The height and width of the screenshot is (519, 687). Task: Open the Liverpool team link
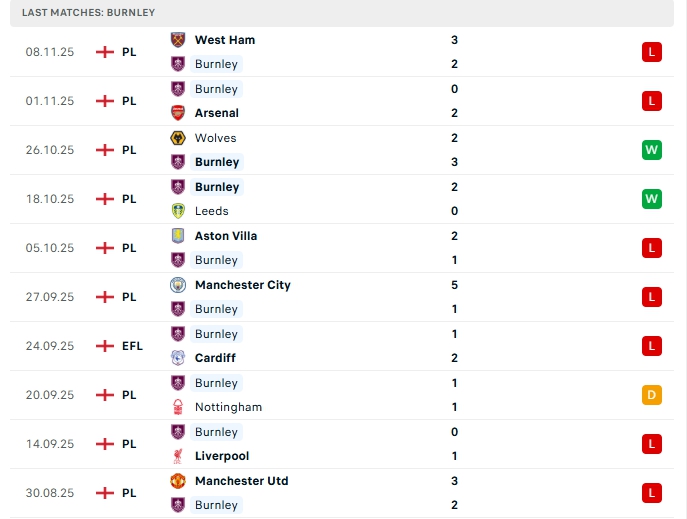pos(222,456)
